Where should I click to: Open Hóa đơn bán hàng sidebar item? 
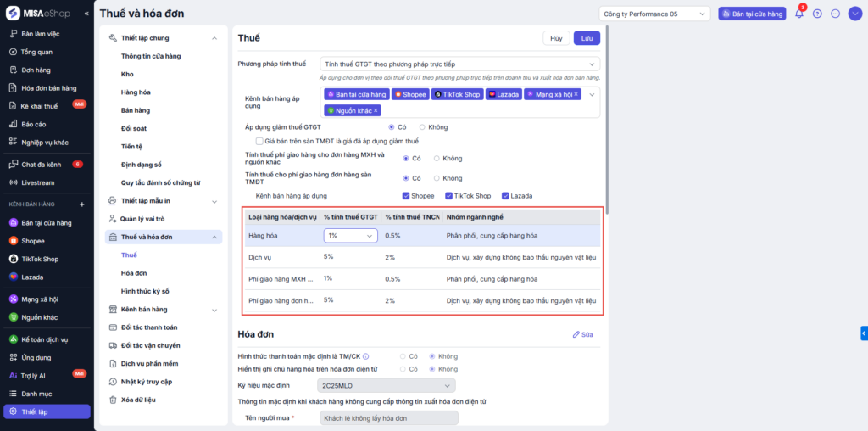pos(47,88)
